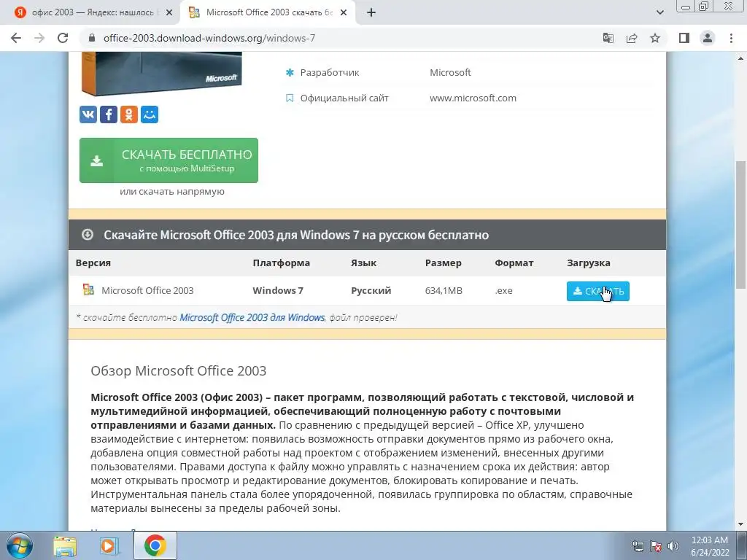The height and width of the screenshot is (560, 747).
Task: Open the Windows Start menu
Action: click(x=20, y=545)
